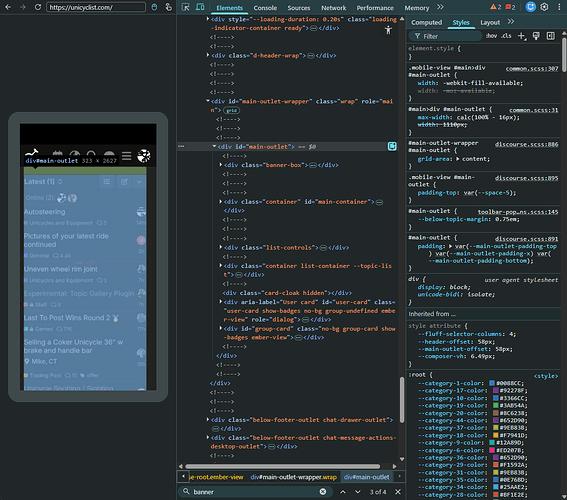This screenshot has height=500, width=567.
Task: Select the inspect element picker icon
Action: pyautogui.click(x=186, y=7)
